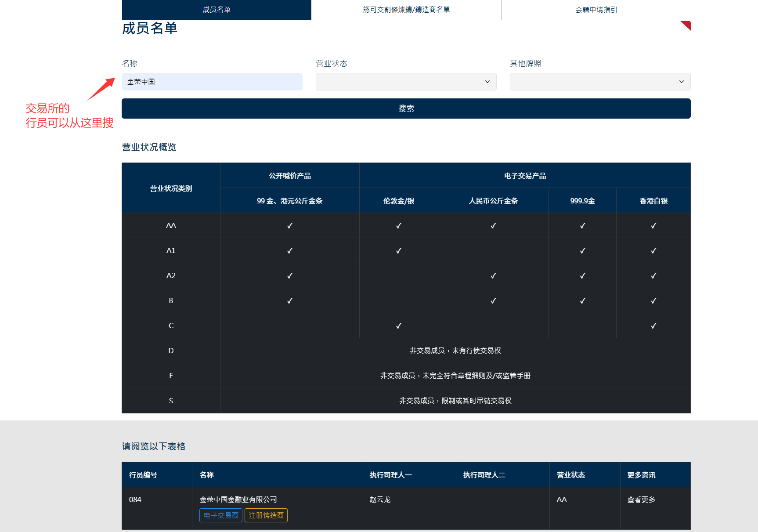
Task: Click the 更多资讯 column header
Action: pyautogui.click(x=655, y=474)
